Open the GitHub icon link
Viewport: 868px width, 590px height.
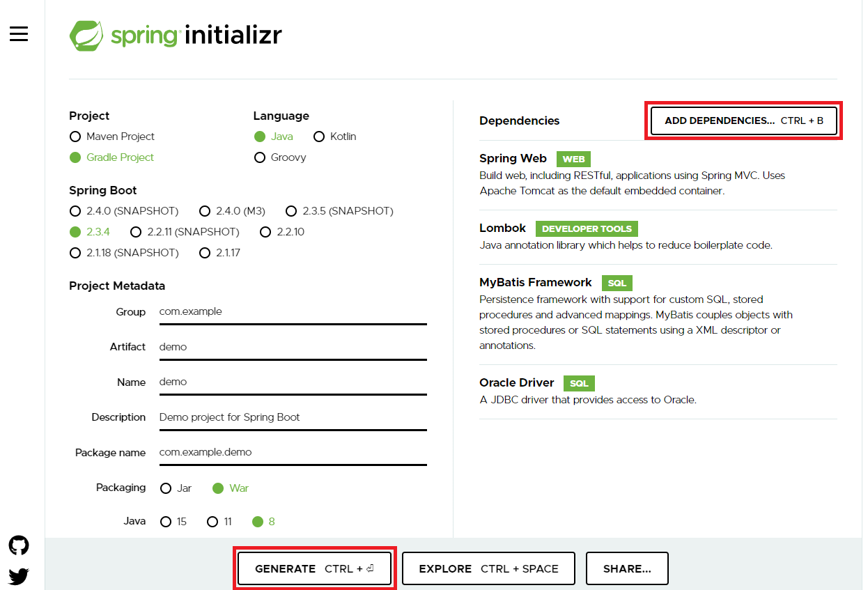point(19,545)
